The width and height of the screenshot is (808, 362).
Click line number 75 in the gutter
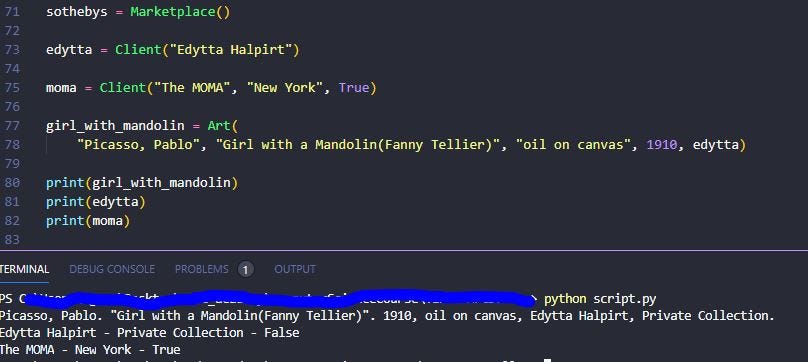click(11, 88)
